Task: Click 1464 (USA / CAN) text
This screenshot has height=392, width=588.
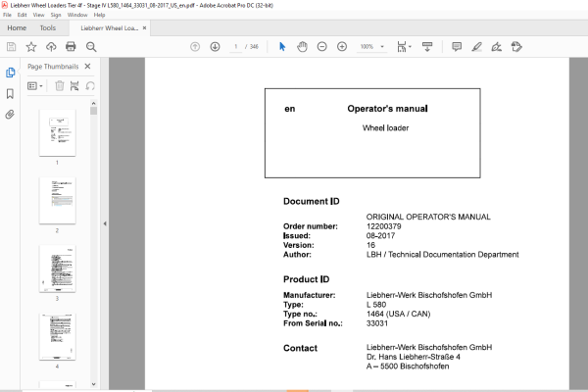Action: coord(398,314)
